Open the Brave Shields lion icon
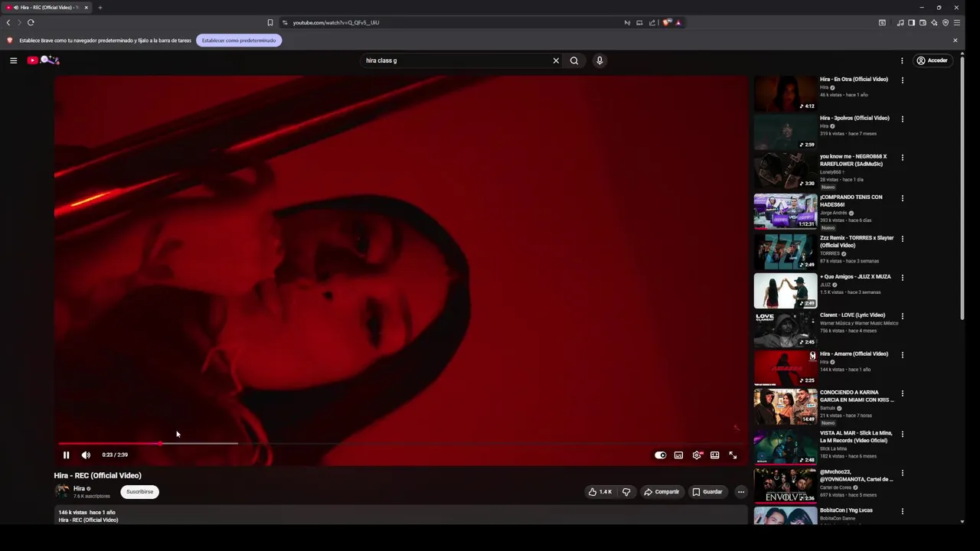This screenshot has width=980, height=551. [666, 22]
